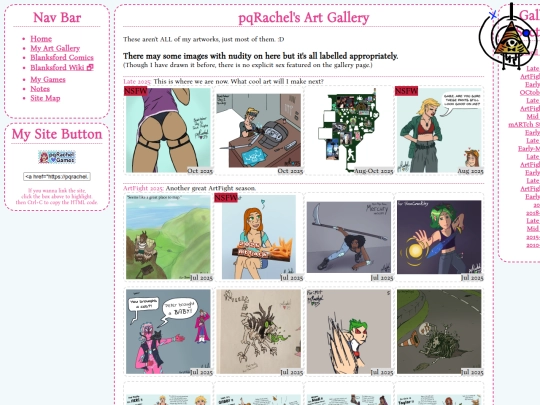540x405 pixels.
Task: Click the Bill Cipher triangle sticker
Action: click(511, 39)
